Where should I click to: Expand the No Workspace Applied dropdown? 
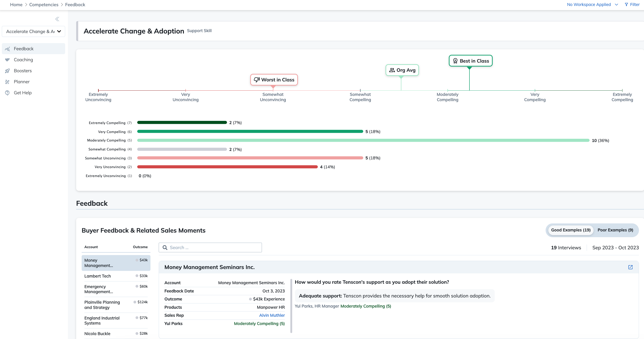pos(592,5)
